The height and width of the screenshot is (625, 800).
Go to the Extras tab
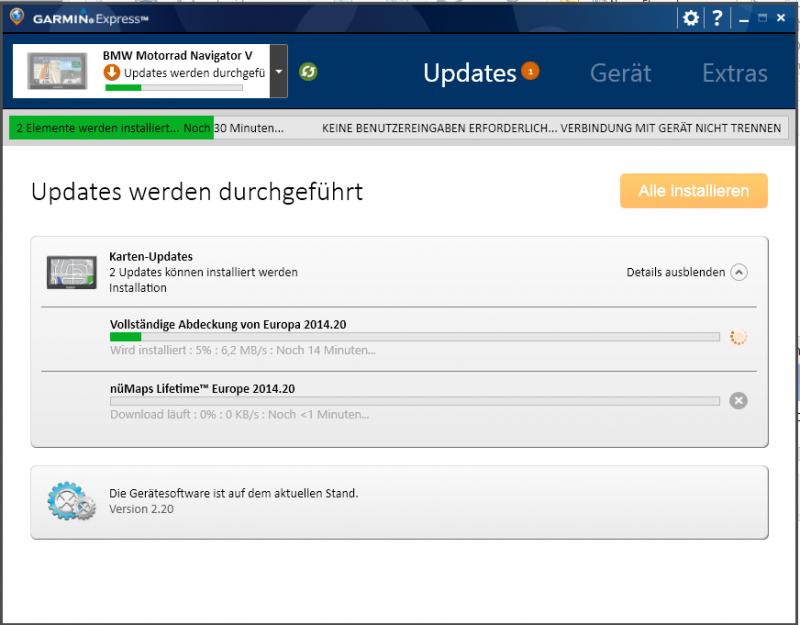click(x=734, y=73)
